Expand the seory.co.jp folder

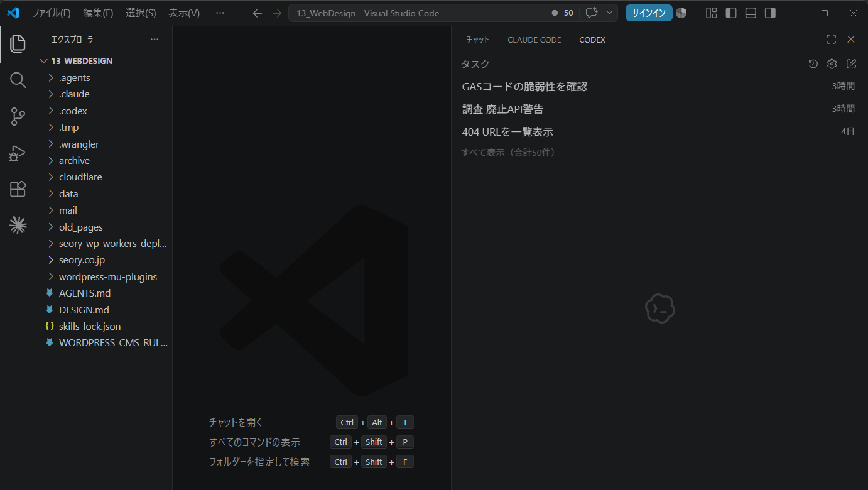[104, 260]
